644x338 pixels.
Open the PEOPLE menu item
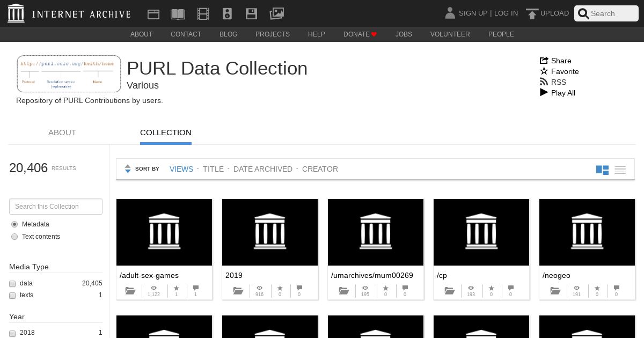(x=501, y=34)
